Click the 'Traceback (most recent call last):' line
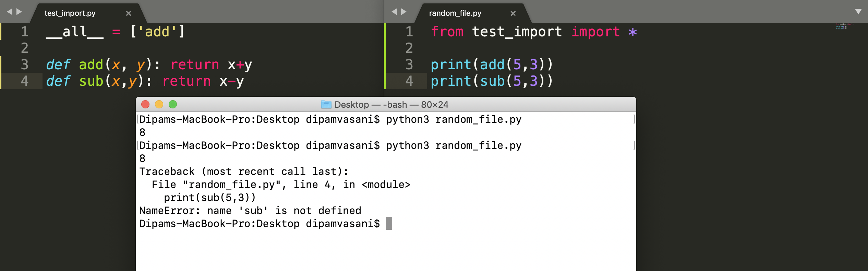This screenshot has height=271, width=868. click(244, 172)
